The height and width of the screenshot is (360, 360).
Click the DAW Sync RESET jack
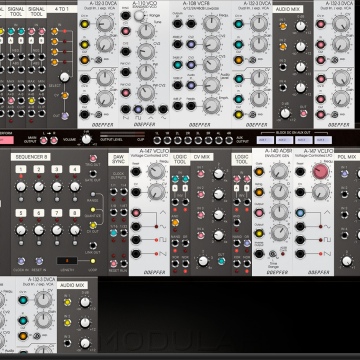click(x=114, y=264)
